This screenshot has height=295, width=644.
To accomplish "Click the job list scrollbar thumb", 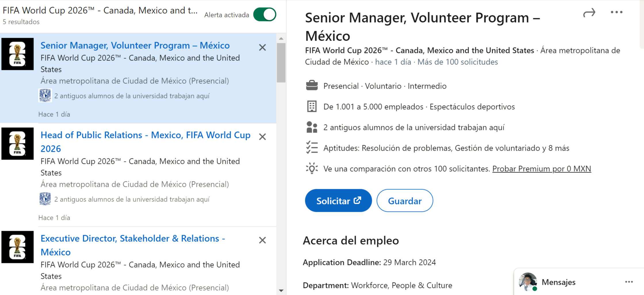I will click(x=281, y=63).
